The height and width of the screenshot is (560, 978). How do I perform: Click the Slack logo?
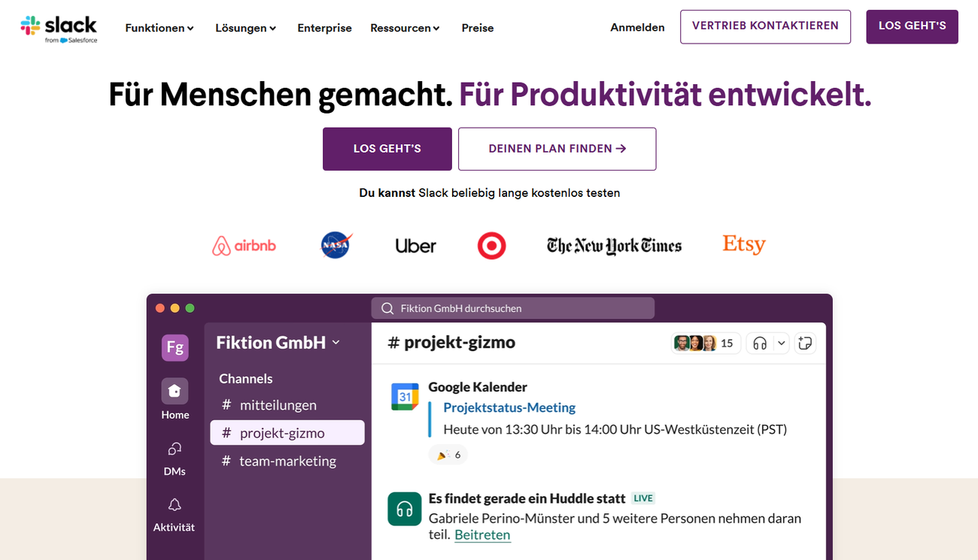(59, 25)
